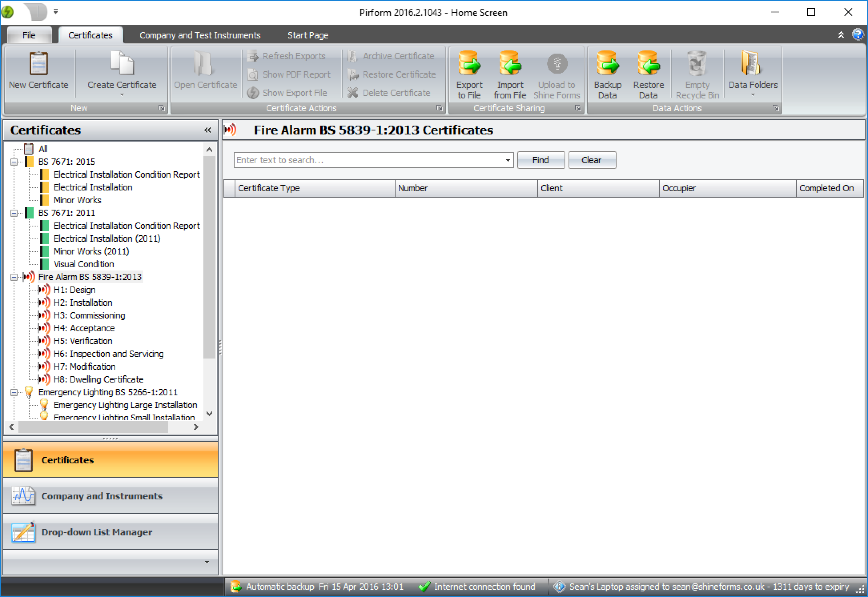
Task: Collapse the ribbon with double-chevron icon
Action: (841, 35)
